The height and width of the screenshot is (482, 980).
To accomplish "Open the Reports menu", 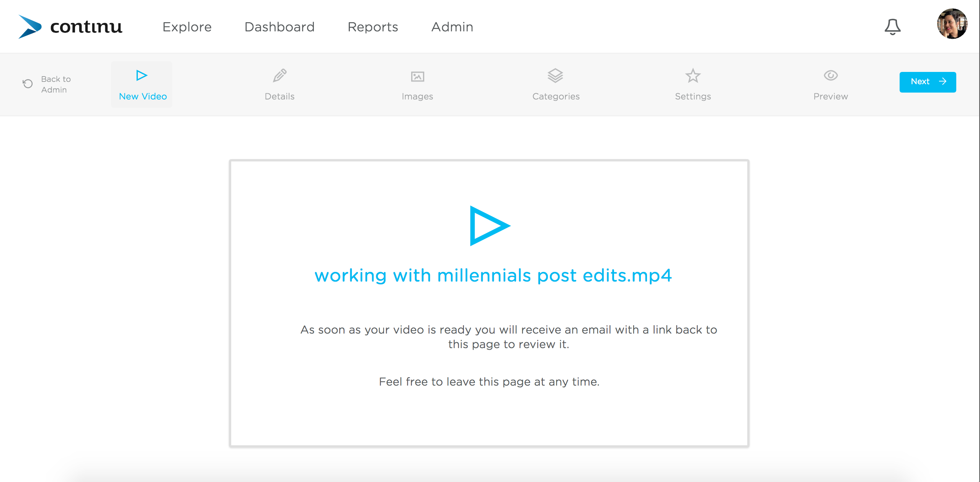I will (x=373, y=27).
